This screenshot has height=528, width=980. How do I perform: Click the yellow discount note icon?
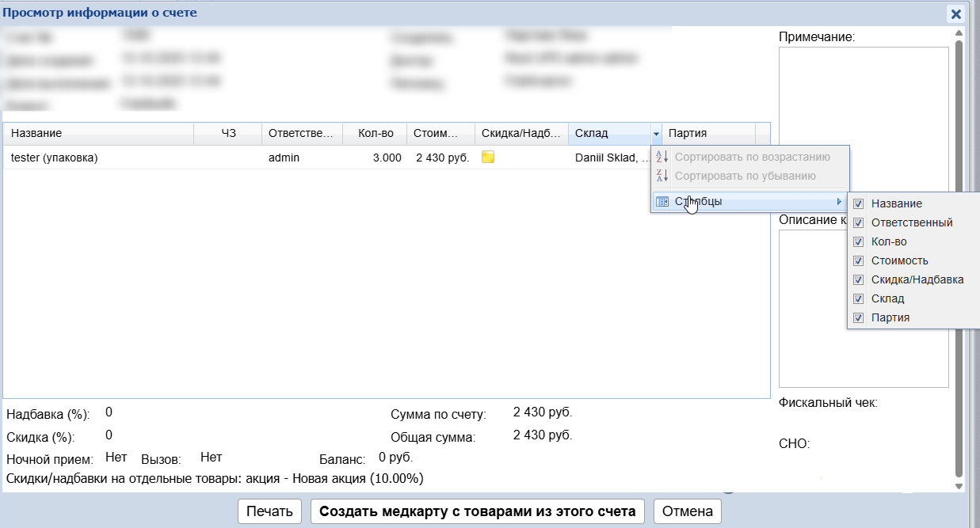(488, 158)
